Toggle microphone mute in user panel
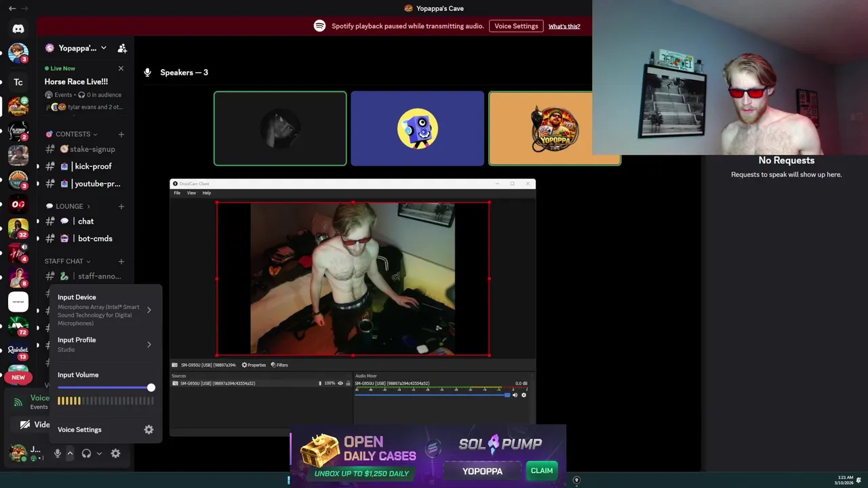The width and height of the screenshot is (868, 488). pyautogui.click(x=58, y=453)
